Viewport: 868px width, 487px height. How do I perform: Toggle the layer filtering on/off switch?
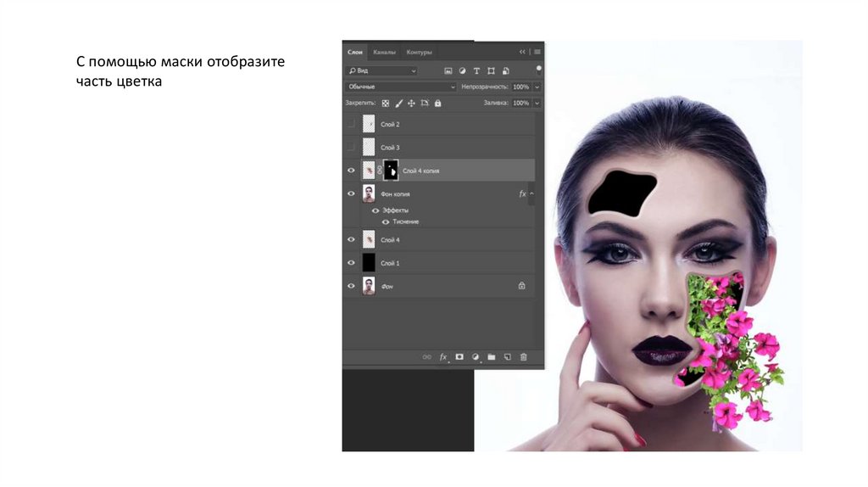click(538, 70)
